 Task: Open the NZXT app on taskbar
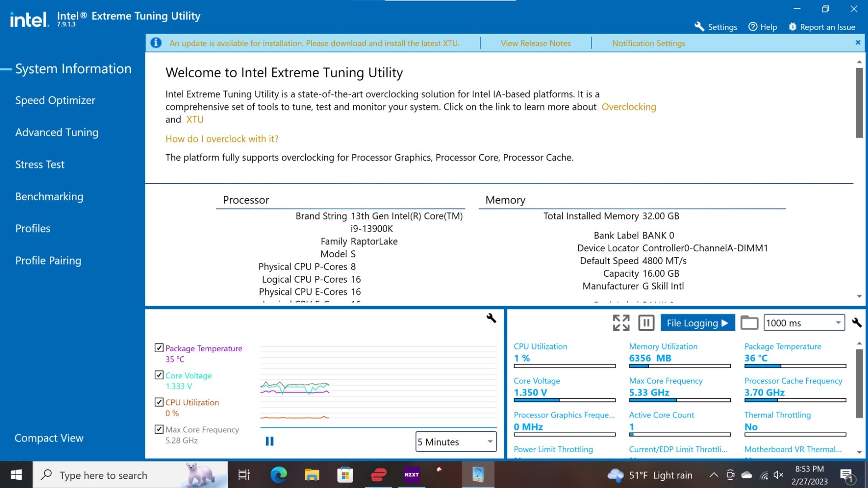[412, 475]
